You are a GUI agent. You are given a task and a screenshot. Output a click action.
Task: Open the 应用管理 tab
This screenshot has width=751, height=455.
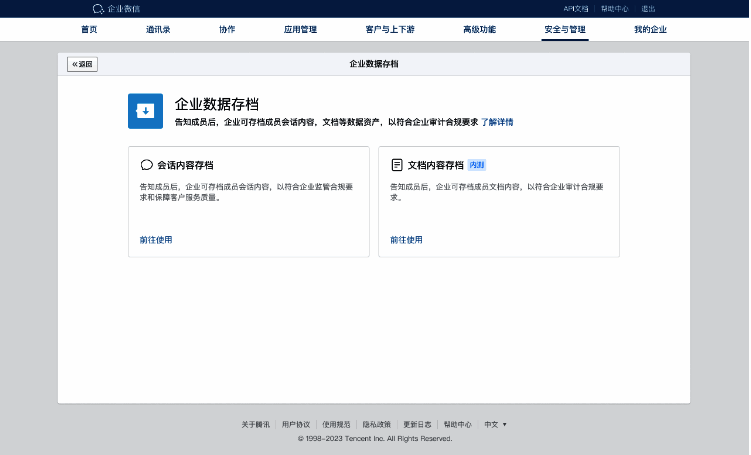tap(300, 29)
